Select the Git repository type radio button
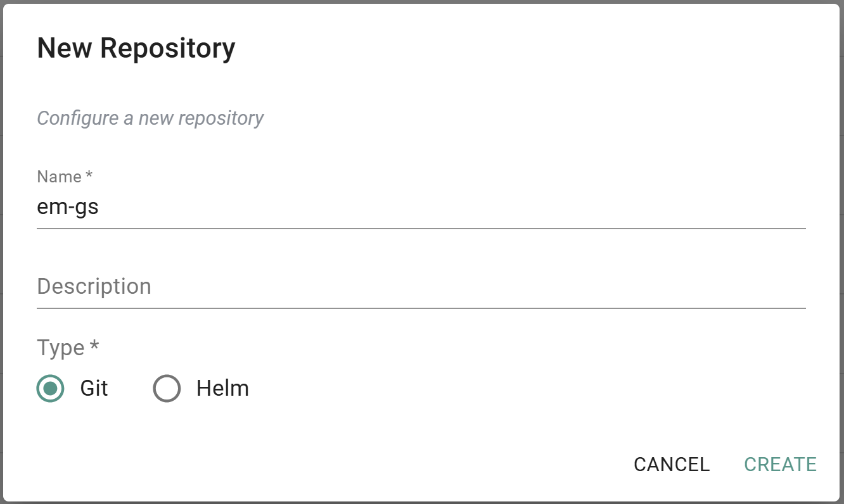 click(50, 388)
